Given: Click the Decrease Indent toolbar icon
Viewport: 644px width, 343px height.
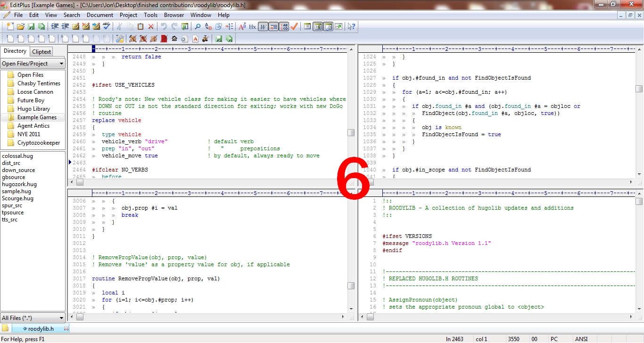Looking at the screenshot, I should tap(65, 26).
